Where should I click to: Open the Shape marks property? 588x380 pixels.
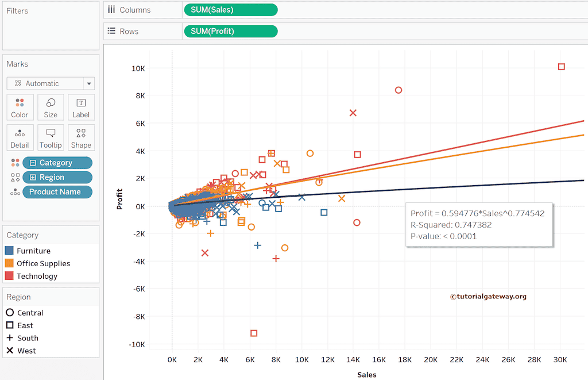tap(80, 137)
